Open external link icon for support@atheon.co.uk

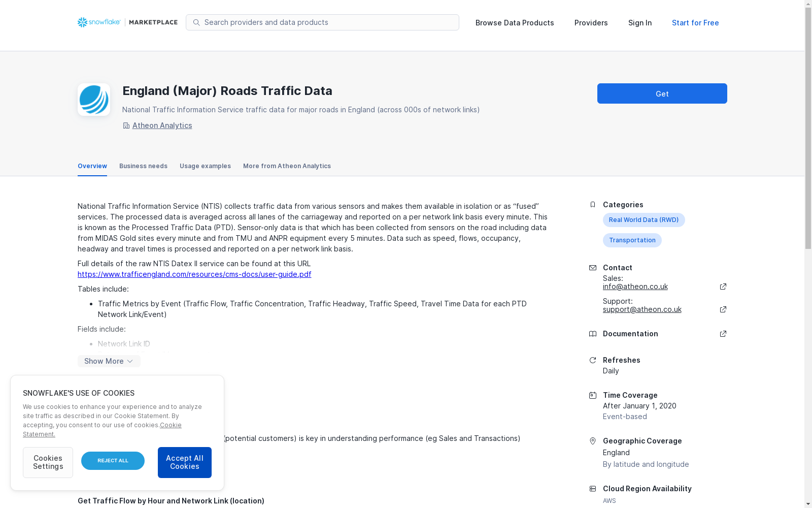point(723,309)
